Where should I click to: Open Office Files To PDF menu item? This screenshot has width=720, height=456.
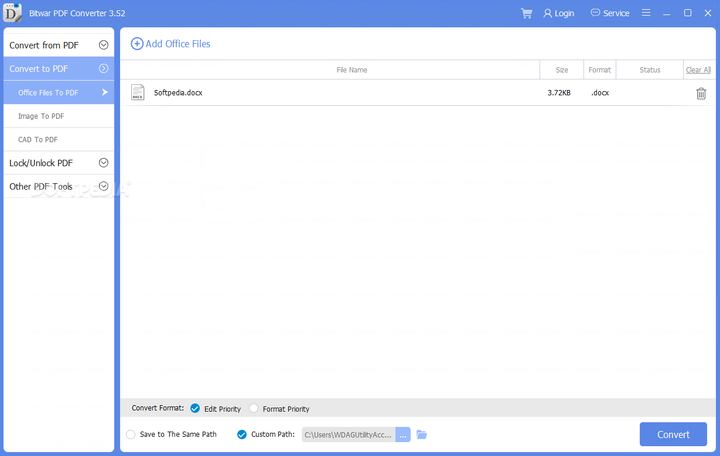[x=59, y=92]
